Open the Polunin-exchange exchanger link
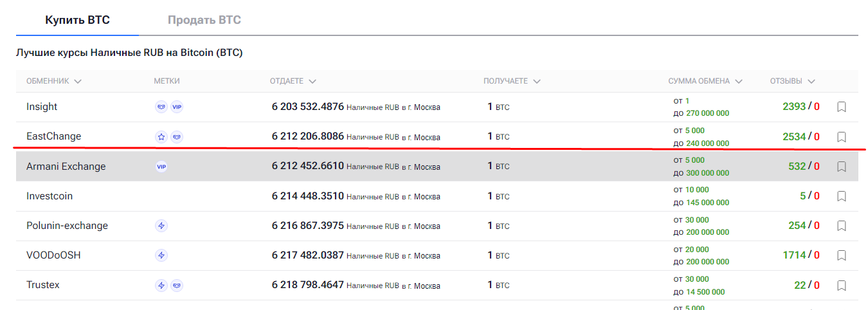This screenshot has width=868, height=310. click(x=67, y=226)
